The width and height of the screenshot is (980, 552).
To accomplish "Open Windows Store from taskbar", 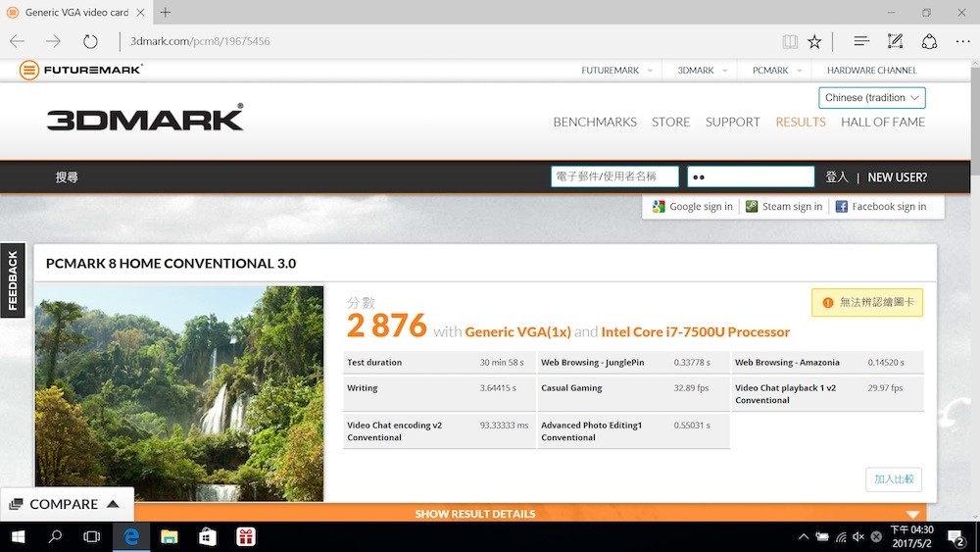I will [x=207, y=537].
